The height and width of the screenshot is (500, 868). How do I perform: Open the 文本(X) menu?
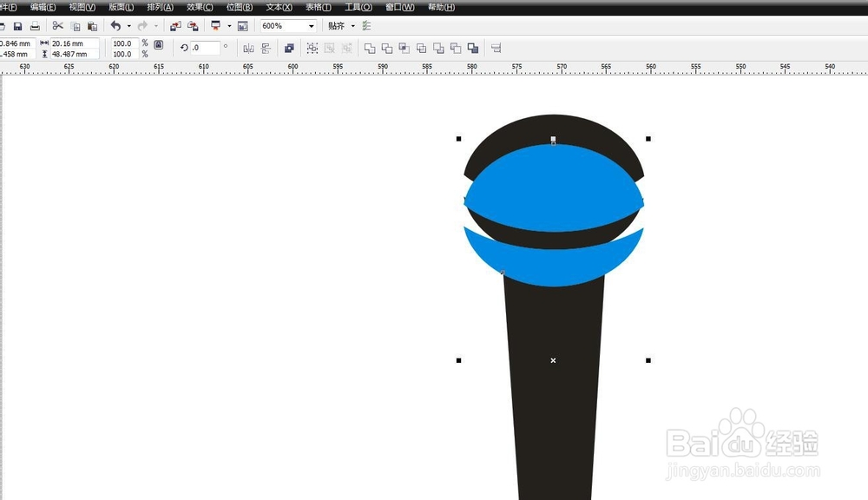pos(279,7)
